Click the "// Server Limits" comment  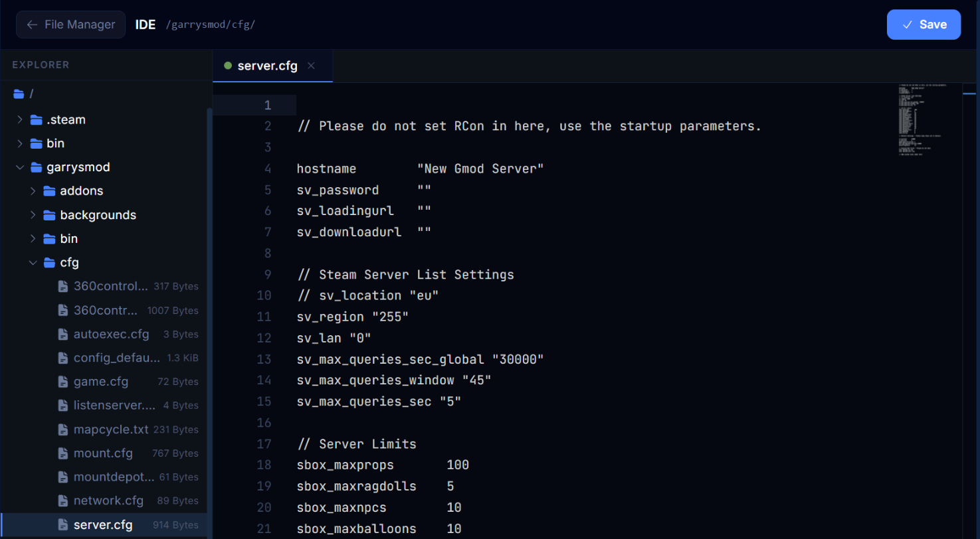click(x=357, y=443)
